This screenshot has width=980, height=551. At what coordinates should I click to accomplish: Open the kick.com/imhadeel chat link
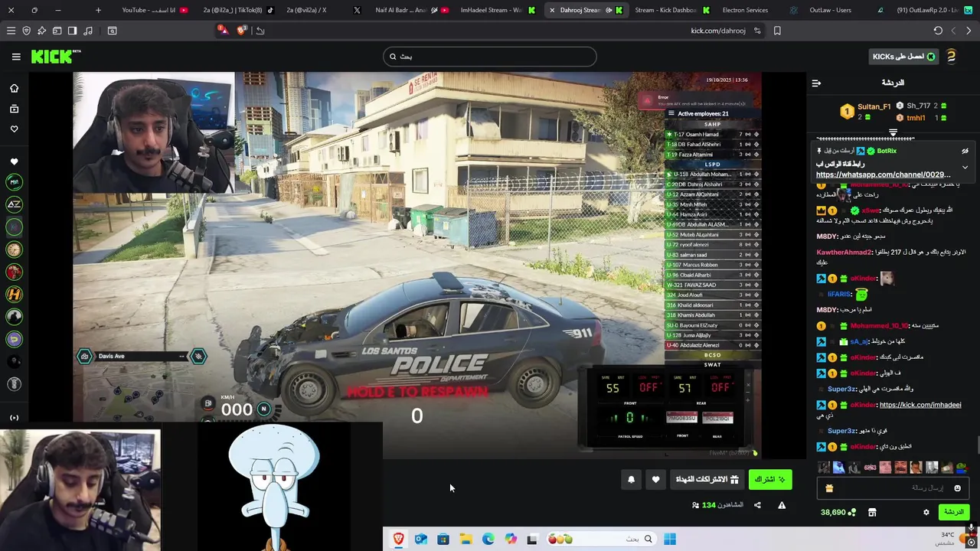point(920,405)
